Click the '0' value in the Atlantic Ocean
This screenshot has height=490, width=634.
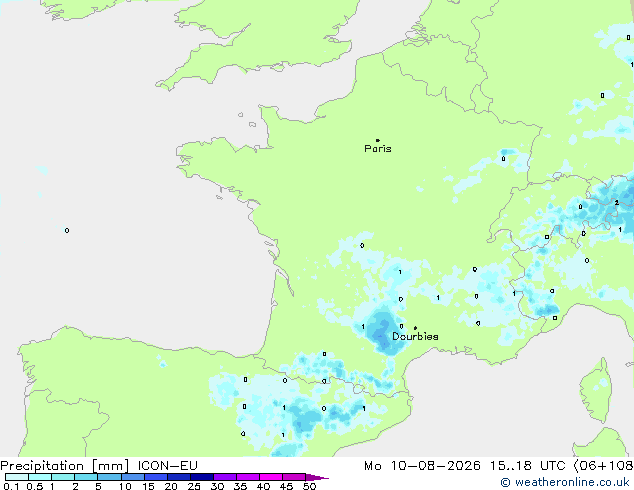point(67,230)
